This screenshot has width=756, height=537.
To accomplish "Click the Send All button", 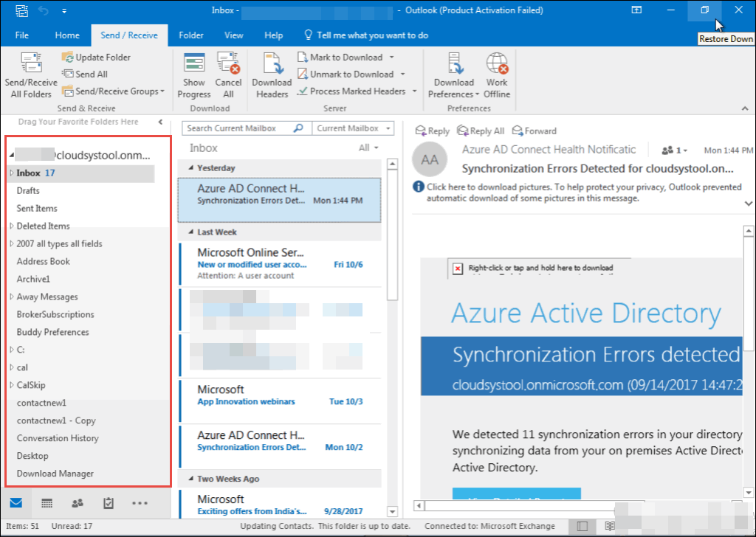I will (85, 75).
